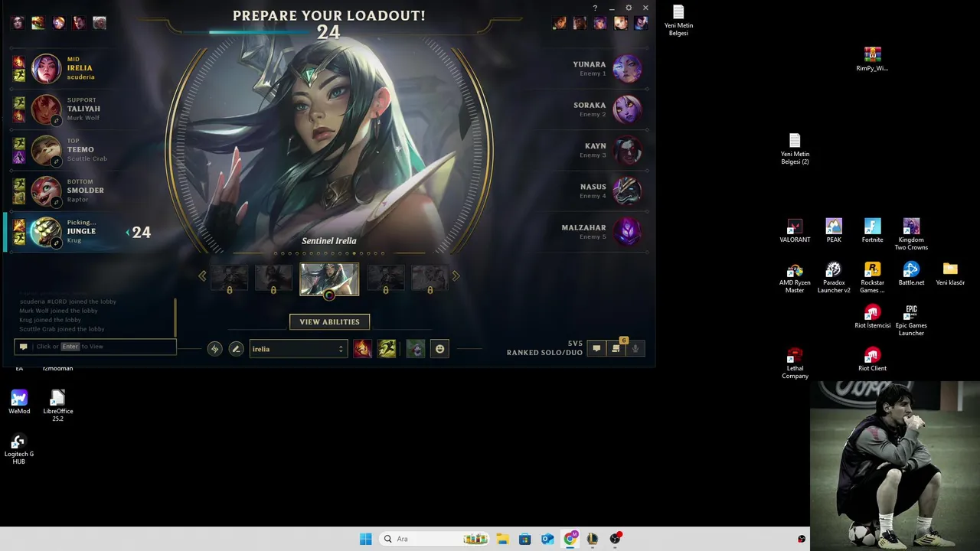Click Smolder's champion portrait

coord(46,191)
